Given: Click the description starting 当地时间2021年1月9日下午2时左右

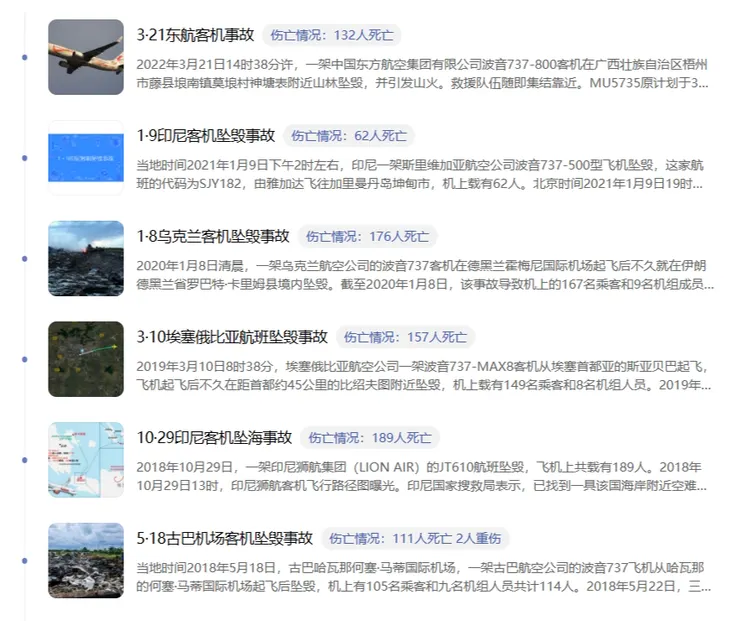Looking at the screenshot, I should pos(420,174).
